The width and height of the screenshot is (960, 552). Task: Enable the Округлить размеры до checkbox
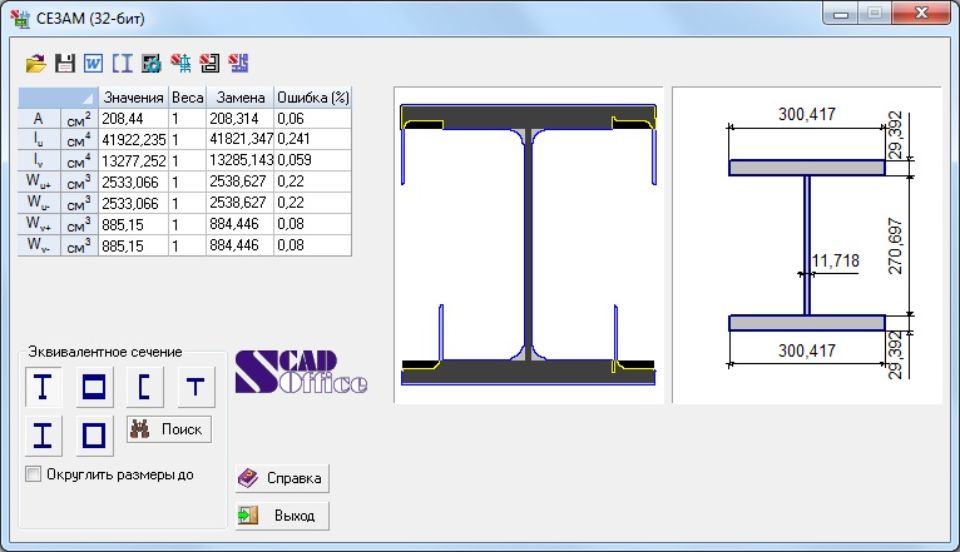(x=34, y=474)
